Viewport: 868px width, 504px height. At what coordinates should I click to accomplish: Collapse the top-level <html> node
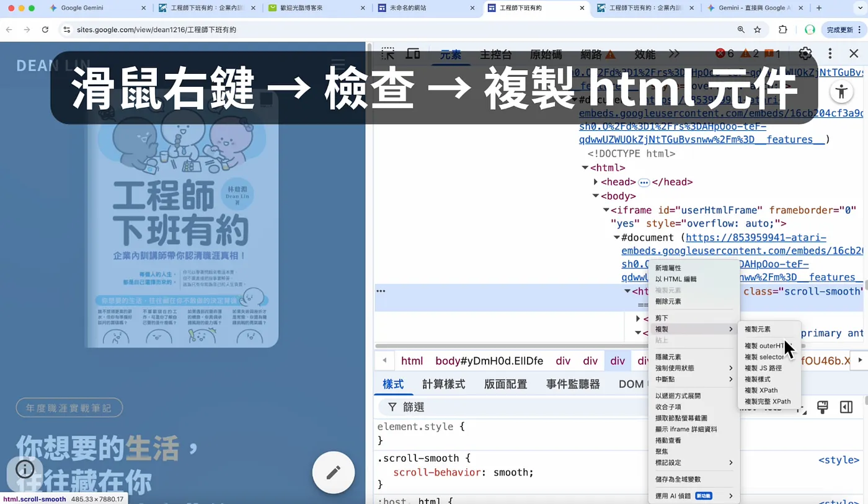(585, 168)
